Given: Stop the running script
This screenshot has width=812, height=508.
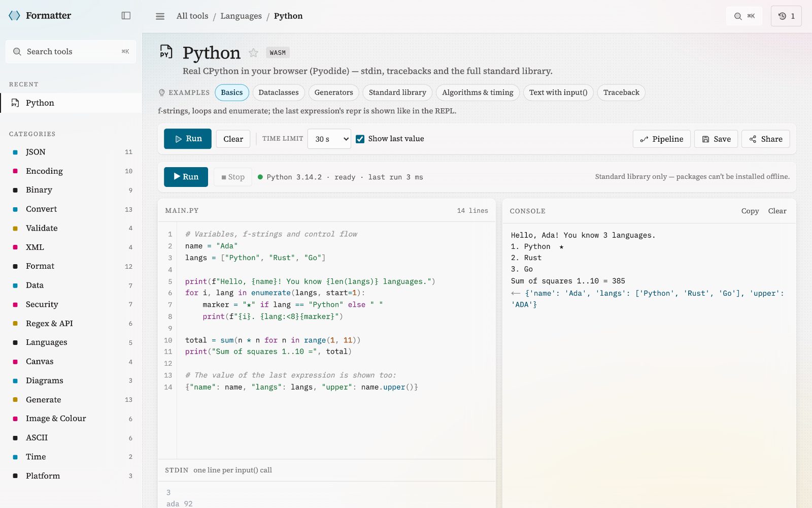Looking at the screenshot, I should point(233,177).
